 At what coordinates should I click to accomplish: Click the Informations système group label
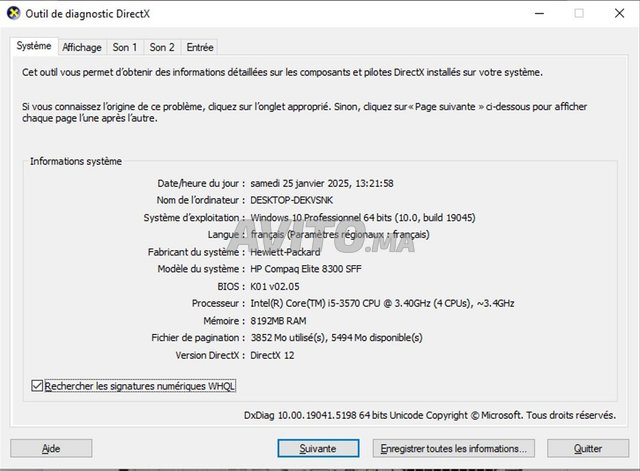click(x=76, y=161)
